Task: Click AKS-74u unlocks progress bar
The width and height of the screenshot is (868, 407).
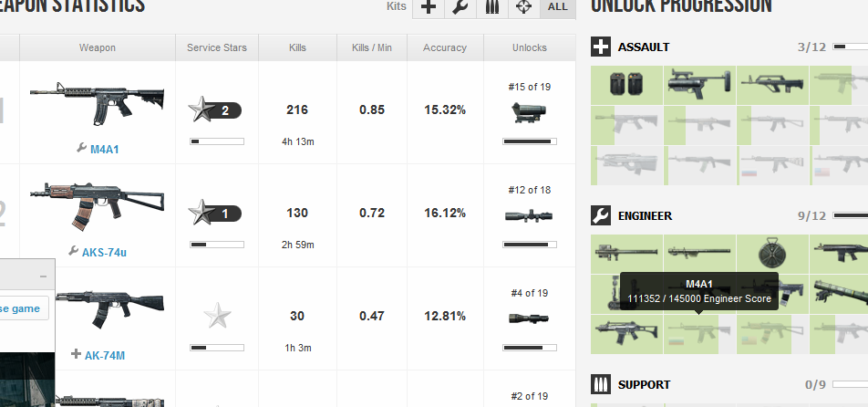Action: coord(530,245)
